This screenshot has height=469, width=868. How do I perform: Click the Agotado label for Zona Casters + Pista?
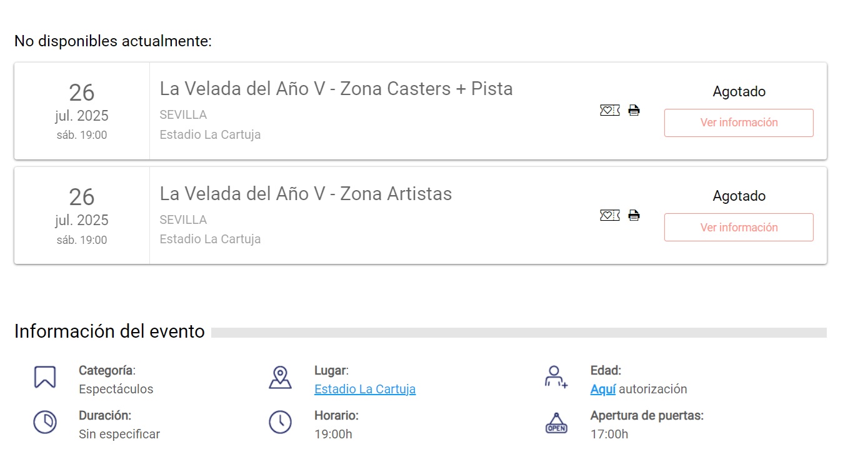[739, 92]
